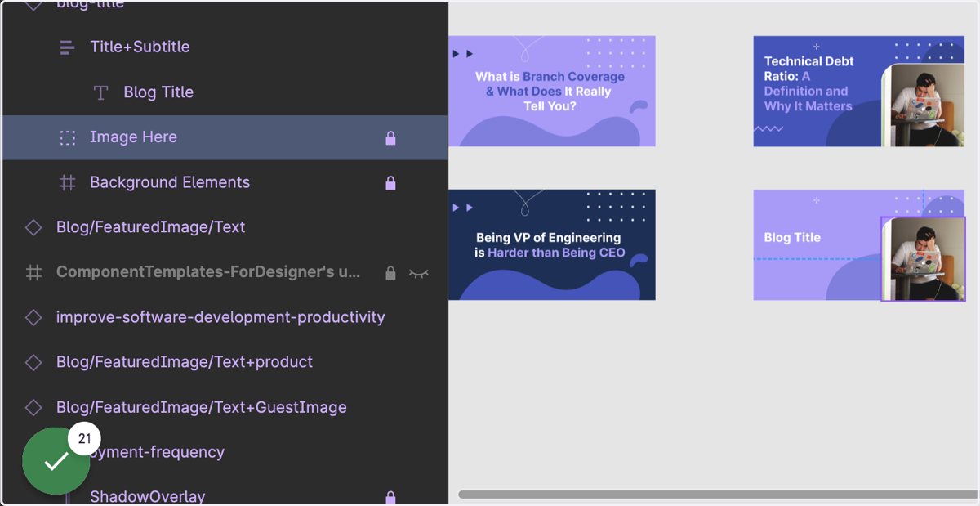Viewport: 980px width, 506px height.
Task: Click the diamond icon for Blog/FeaturedImage/Text+GuestImage
Action: click(x=33, y=407)
